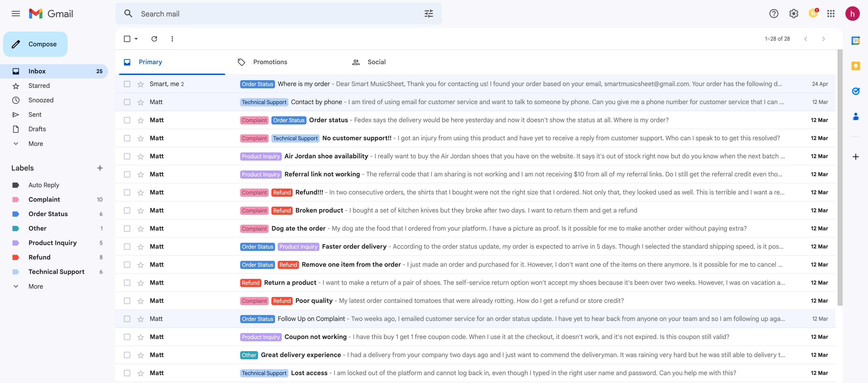
Task: Open Google Calendar side panel
Action: tap(856, 41)
